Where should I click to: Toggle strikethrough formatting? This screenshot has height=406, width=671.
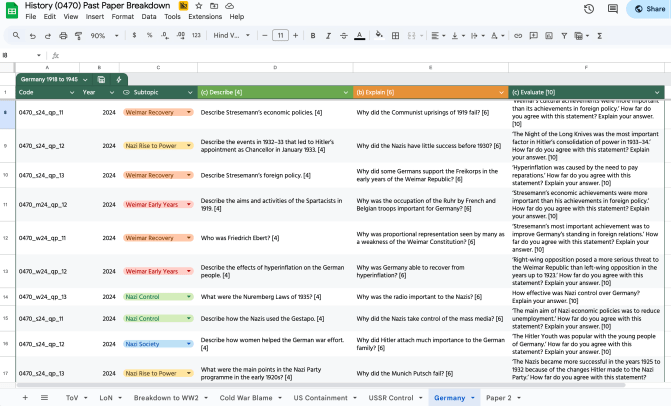(x=343, y=35)
